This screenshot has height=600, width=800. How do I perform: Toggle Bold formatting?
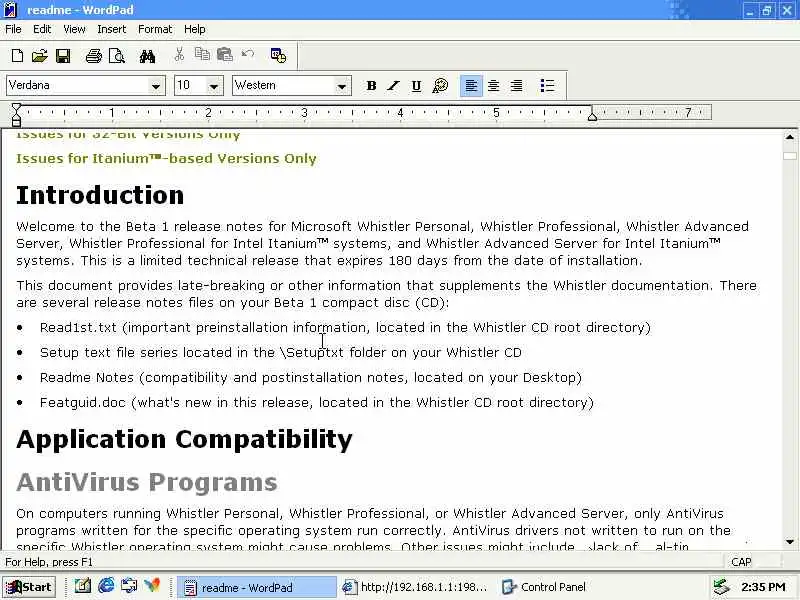point(371,86)
